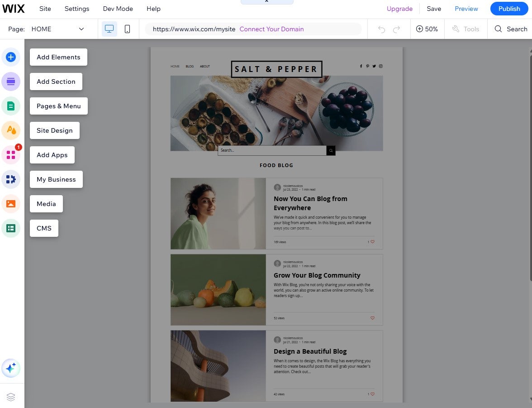Viewport: 532px width, 408px height.
Task: Select the Add Section icon in the sidebar
Action: click(x=11, y=82)
